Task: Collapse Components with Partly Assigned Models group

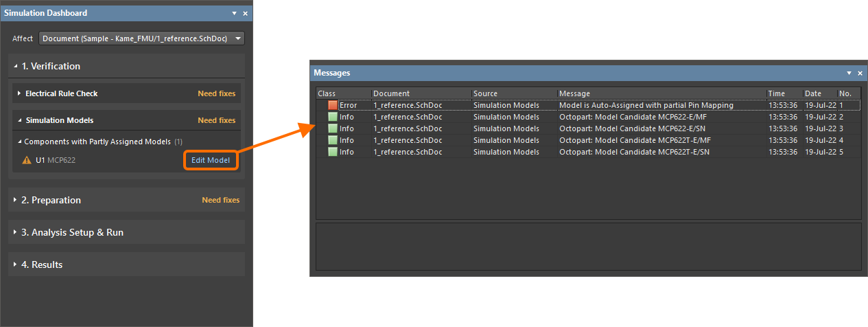Action: 19,142
